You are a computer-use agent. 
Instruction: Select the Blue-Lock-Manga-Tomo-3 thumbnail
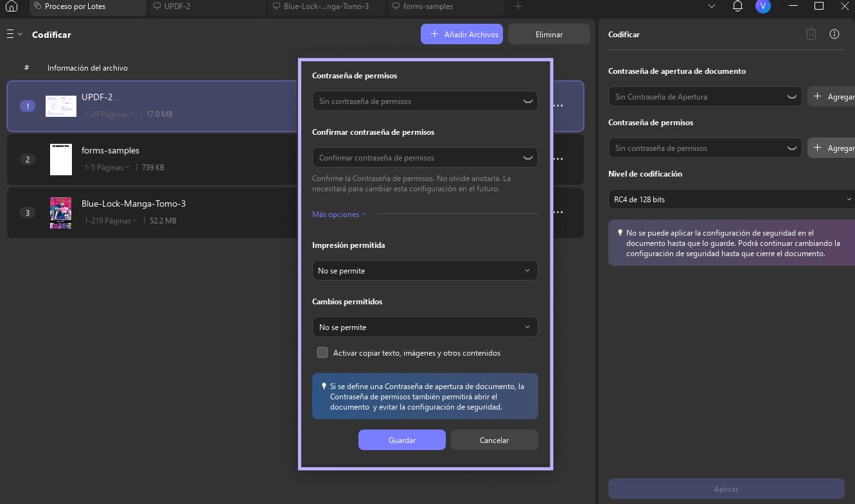point(61,213)
